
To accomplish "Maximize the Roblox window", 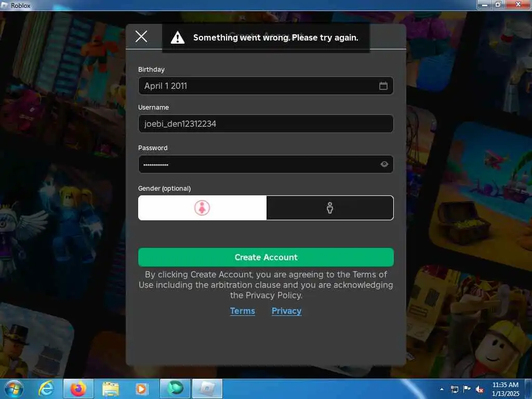I will click(498, 4).
